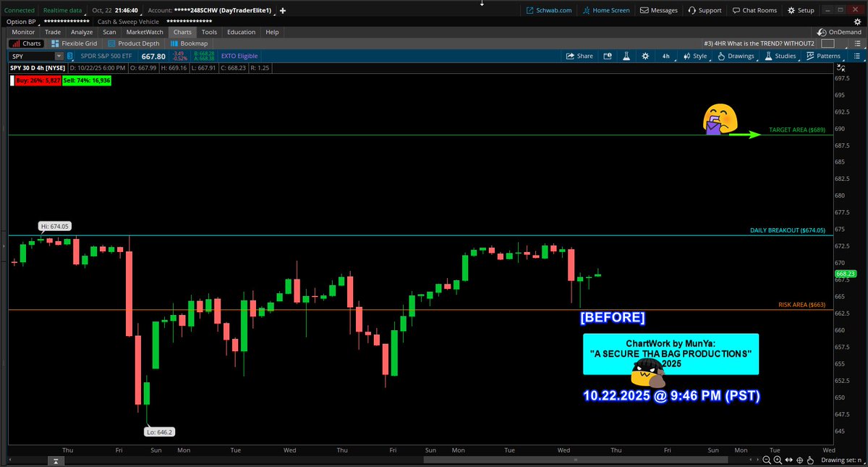Select the crosshair cursor icon
Viewport: 868px width, 467px height.
(x=800, y=460)
